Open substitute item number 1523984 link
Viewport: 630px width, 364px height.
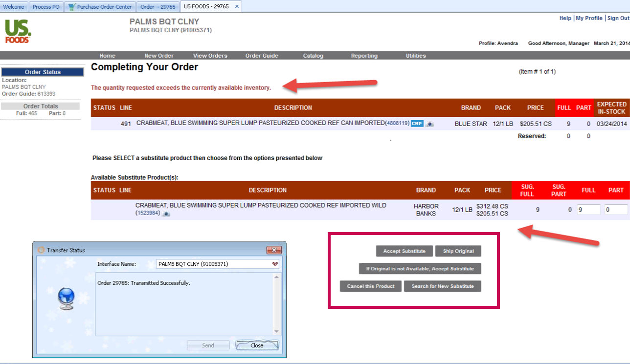(x=148, y=214)
